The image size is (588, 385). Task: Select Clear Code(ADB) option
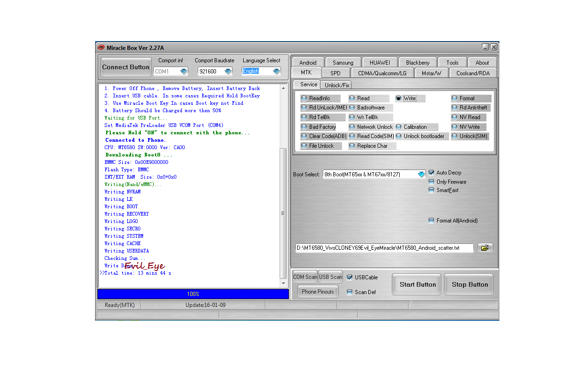[324, 136]
